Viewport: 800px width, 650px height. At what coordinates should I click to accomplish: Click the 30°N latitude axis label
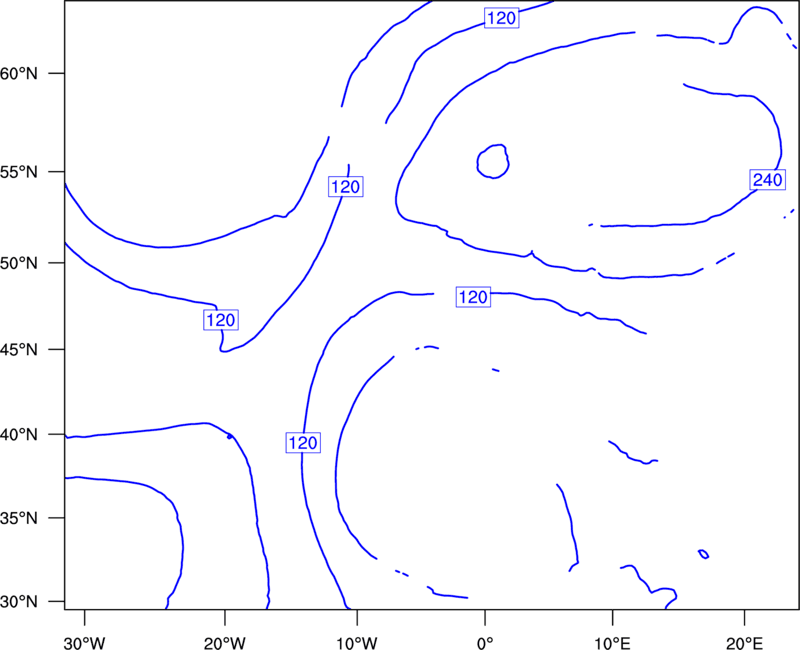tap(19, 602)
